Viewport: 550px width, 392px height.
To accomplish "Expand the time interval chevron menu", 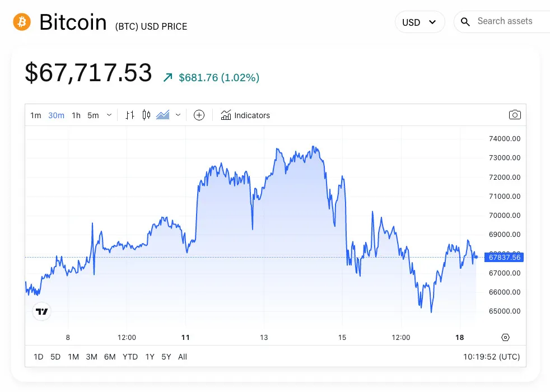I will pos(109,115).
